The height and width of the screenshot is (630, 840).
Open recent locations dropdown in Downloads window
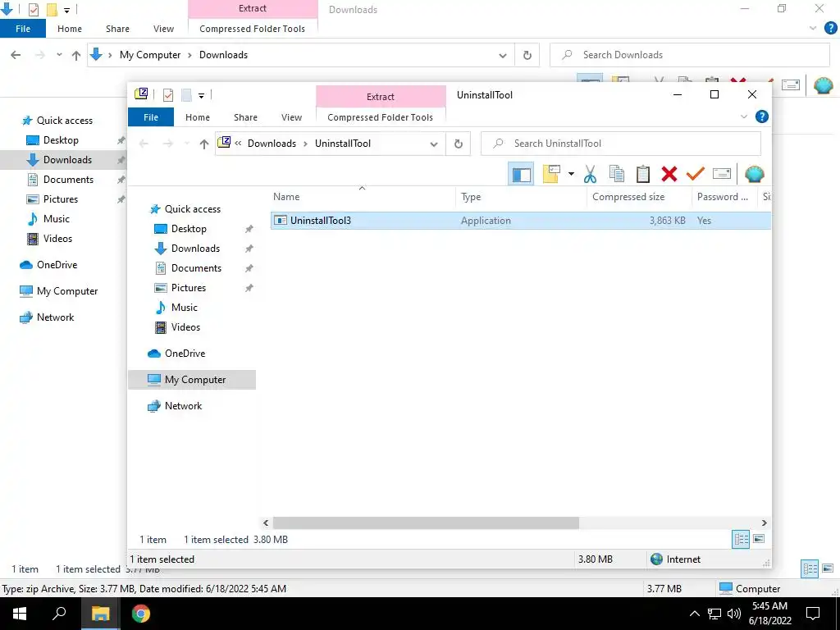tap(59, 55)
